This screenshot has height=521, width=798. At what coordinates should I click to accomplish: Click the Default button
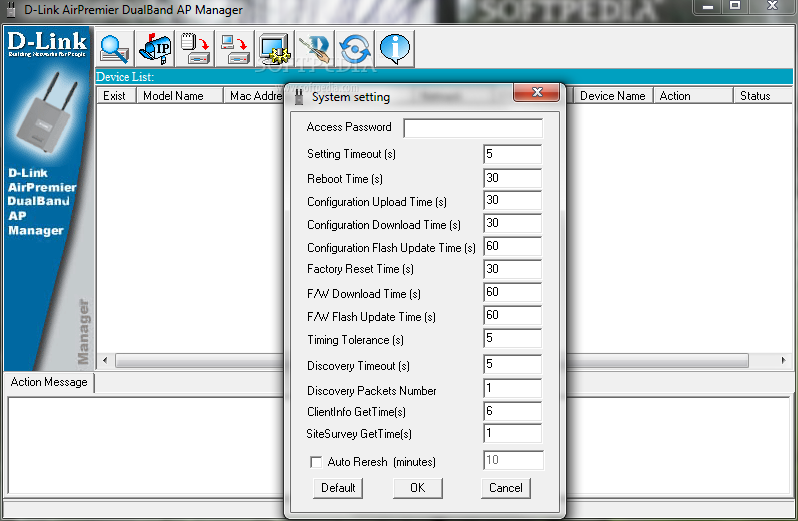click(338, 488)
